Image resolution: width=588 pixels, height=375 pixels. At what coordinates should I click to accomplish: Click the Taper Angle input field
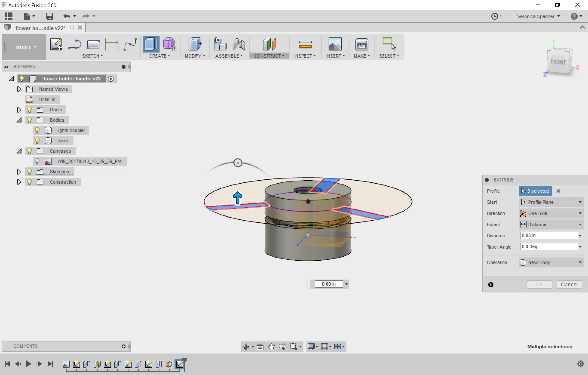(x=549, y=246)
